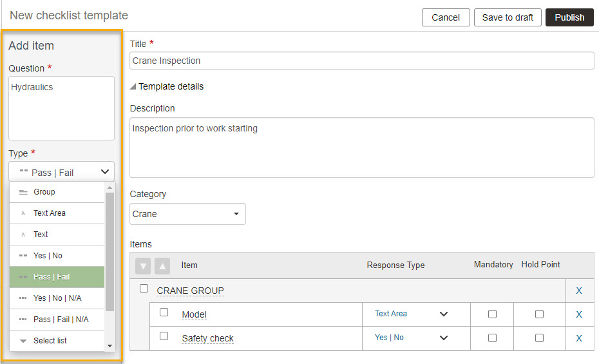Screen dimensions: 599x364
Task: Click the Question field containing Hydraulics
Action: click(x=61, y=108)
